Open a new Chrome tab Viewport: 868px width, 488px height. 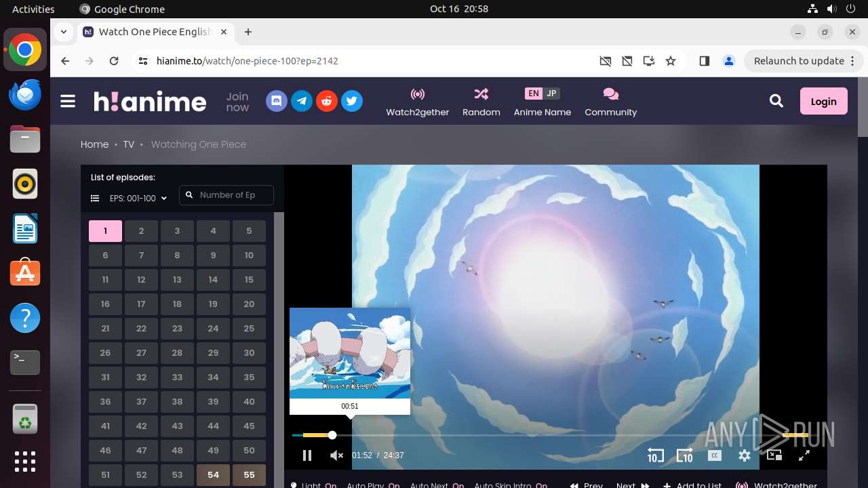(248, 32)
